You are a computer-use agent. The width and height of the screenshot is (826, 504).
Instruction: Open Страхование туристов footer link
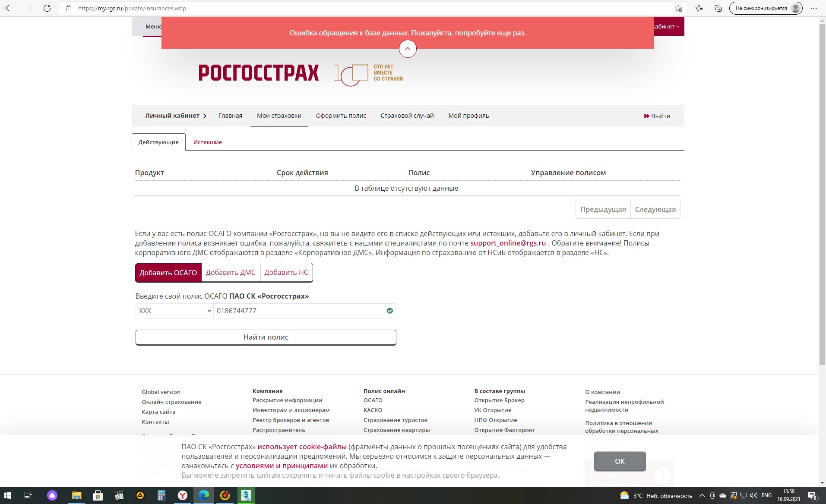click(x=396, y=420)
